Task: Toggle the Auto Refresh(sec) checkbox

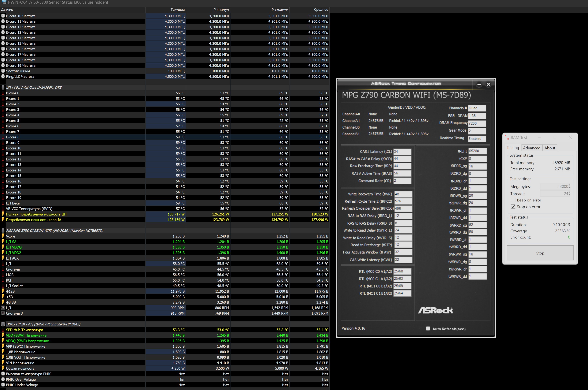Action: point(428,328)
